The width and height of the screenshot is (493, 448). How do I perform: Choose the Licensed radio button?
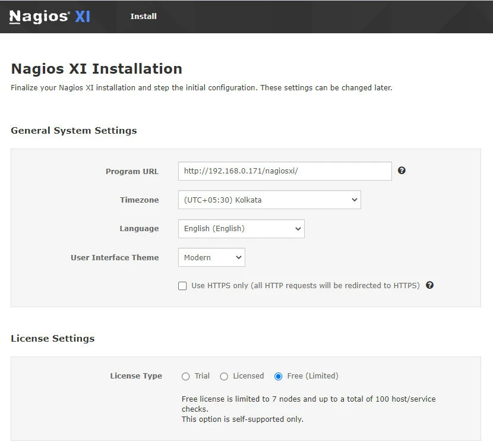pos(224,376)
